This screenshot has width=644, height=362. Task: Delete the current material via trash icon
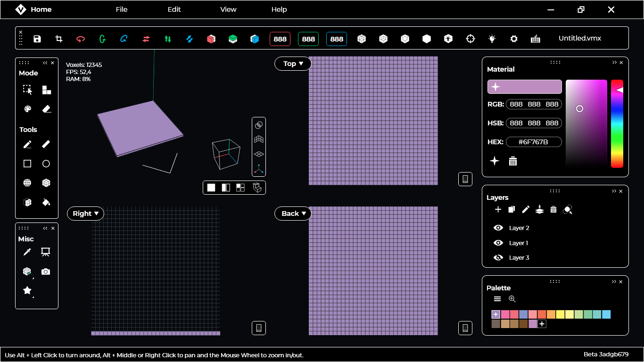(x=512, y=161)
